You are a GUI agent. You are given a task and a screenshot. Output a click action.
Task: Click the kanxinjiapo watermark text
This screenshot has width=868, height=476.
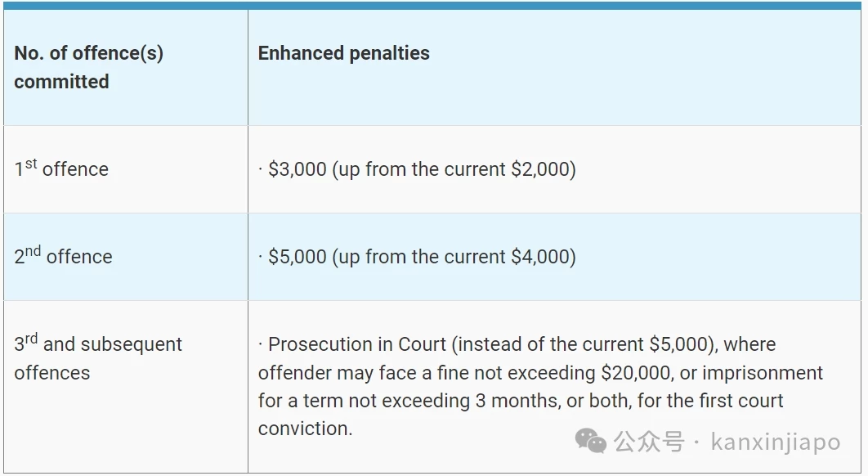(x=776, y=442)
